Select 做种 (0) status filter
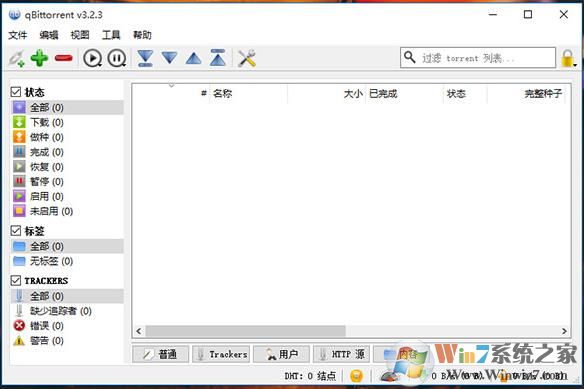The height and width of the screenshot is (389, 584). tap(67, 137)
